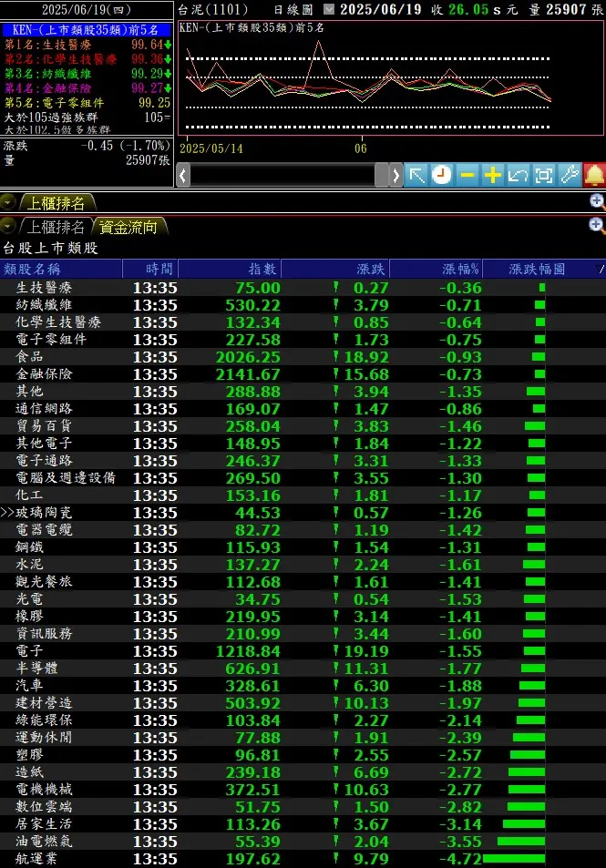Click chart title 台泥(1101)

212,9
